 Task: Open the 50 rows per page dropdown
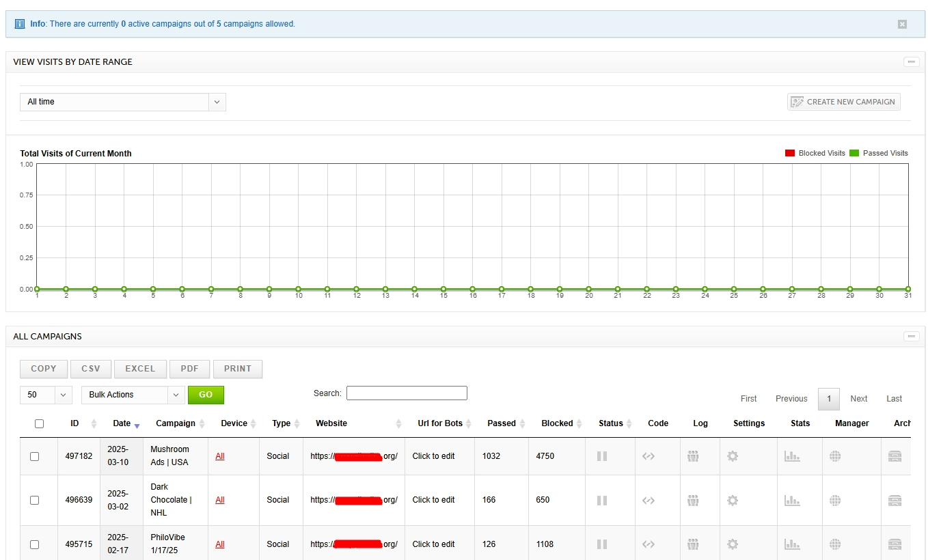click(46, 395)
